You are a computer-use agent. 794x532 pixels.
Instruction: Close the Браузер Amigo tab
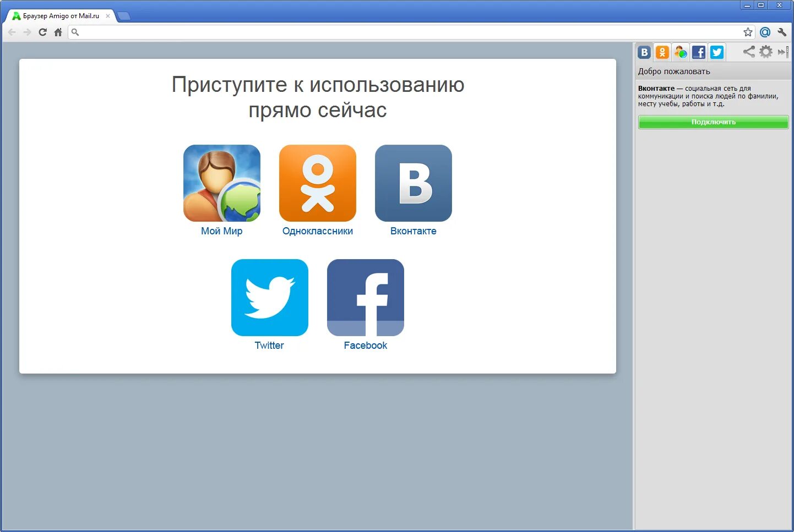click(108, 16)
